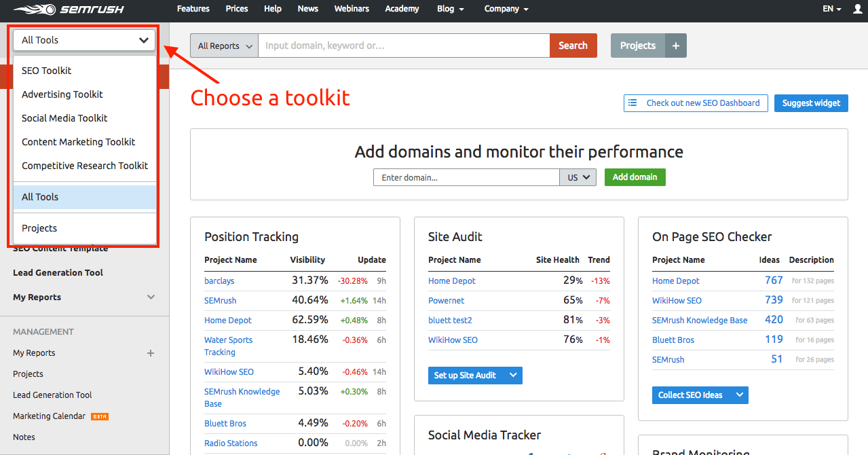Open the Collect SEO Ideas arrow dropdown
The image size is (868, 455).
point(739,395)
